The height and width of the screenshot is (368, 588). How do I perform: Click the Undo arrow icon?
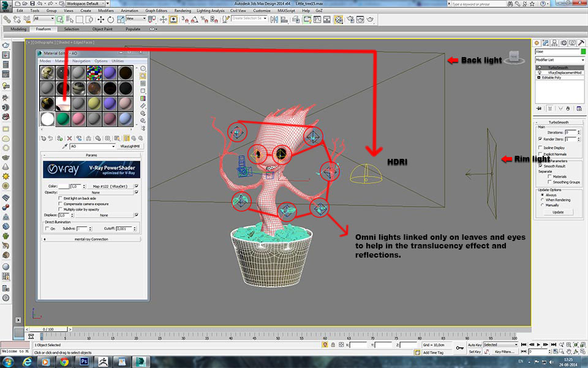pos(41,4)
